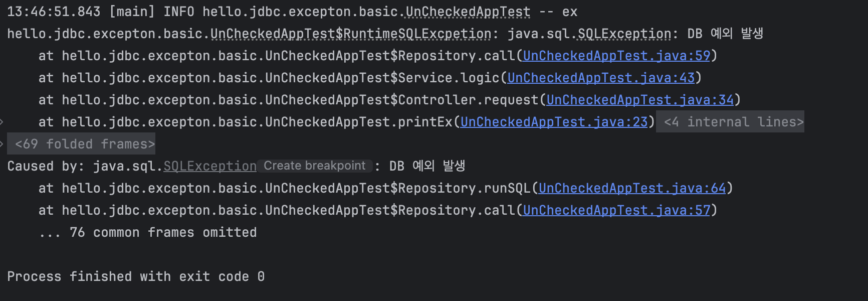The height and width of the screenshot is (301, 868).
Task: Jump to UnCheckedAppTest.java:43 in Service.logic
Action: click(x=601, y=78)
